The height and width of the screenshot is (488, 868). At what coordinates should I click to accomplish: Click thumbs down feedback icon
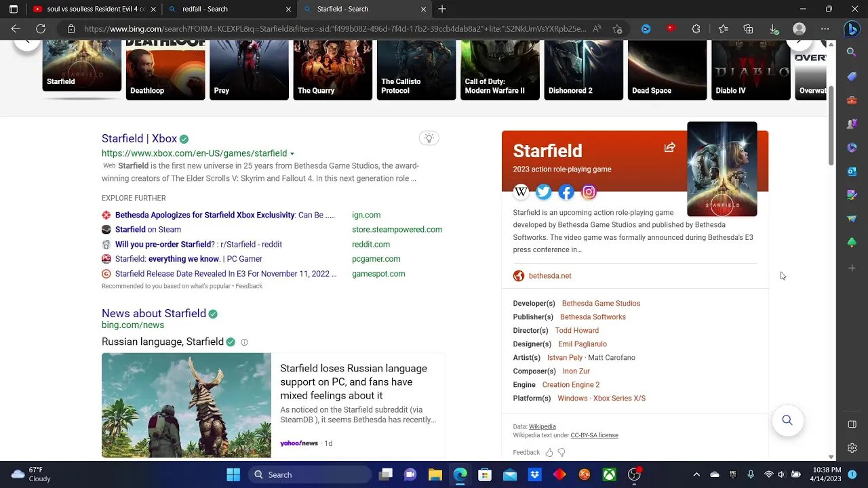561,452
